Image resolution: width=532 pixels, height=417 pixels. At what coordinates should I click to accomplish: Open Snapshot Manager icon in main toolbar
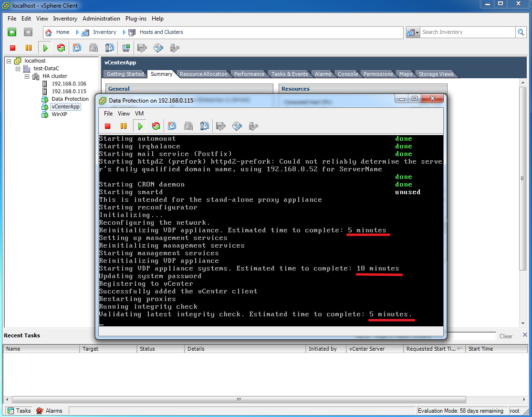click(x=110, y=48)
